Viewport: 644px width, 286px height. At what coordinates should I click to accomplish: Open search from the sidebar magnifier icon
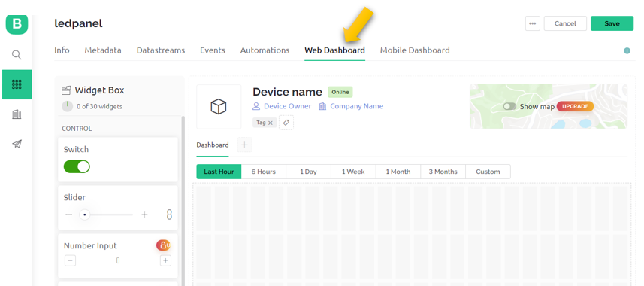tap(17, 55)
